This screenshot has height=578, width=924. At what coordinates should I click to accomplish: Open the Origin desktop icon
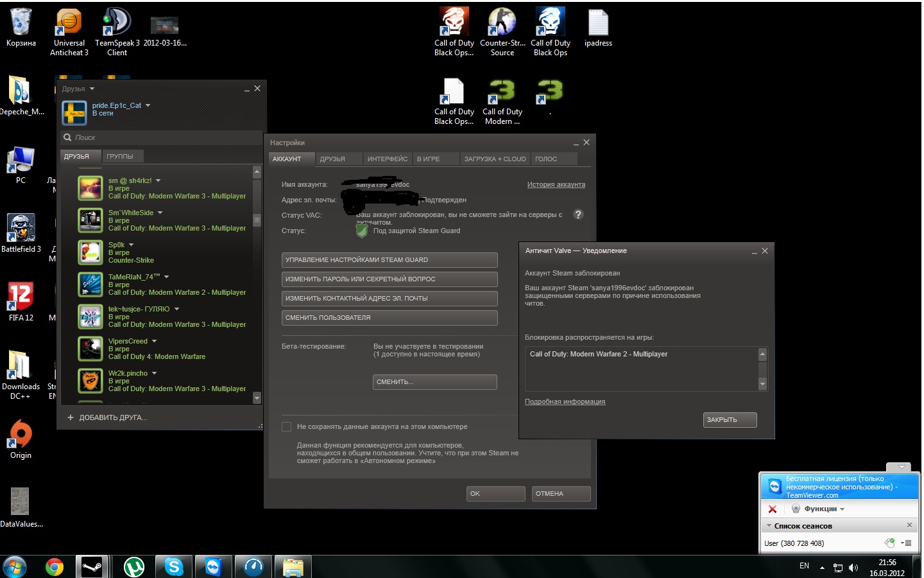click(x=21, y=439)
